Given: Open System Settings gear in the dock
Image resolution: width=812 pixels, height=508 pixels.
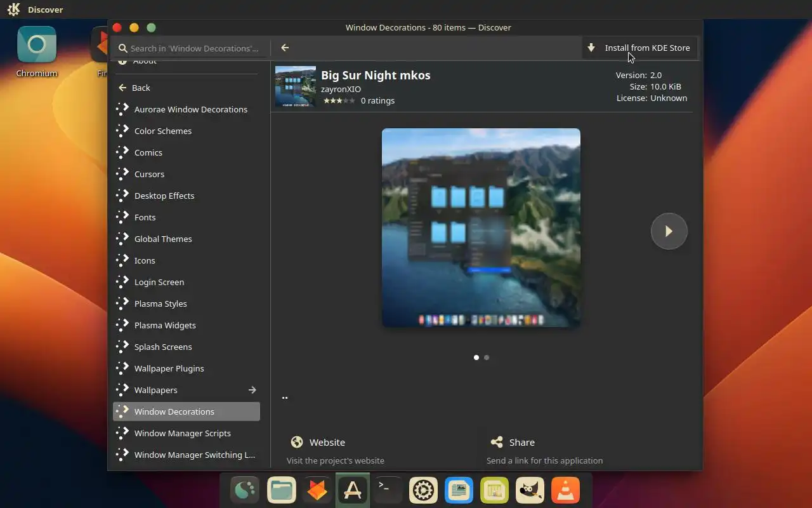Looking at the screenshot, I should pyautogui.click(x=423, y=490).
